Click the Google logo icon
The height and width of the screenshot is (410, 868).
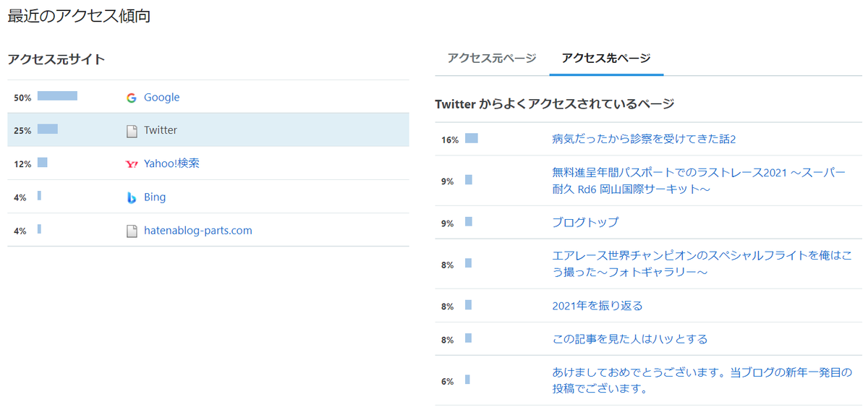131,98
